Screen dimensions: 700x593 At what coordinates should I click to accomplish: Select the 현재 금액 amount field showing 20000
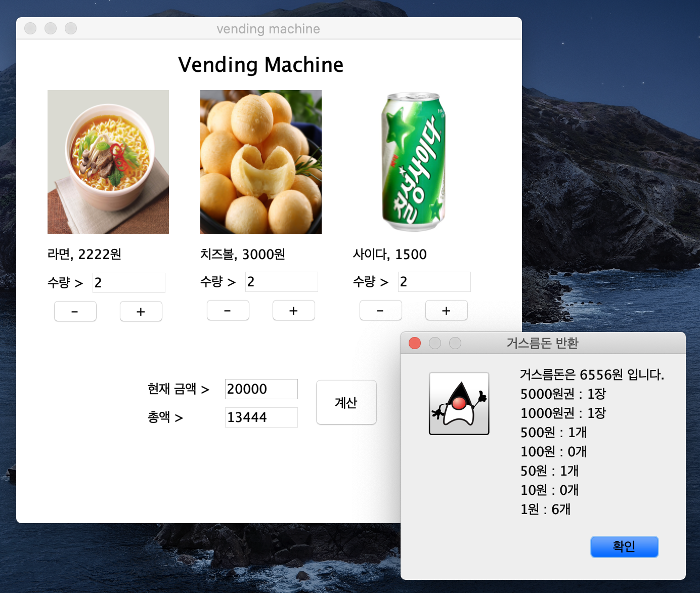[x=261, y=389]
